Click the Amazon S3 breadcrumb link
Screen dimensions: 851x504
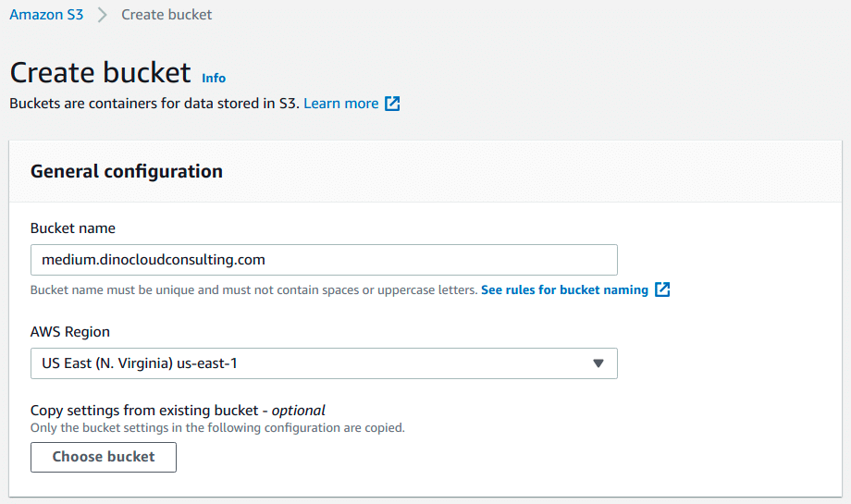(46, 15)
